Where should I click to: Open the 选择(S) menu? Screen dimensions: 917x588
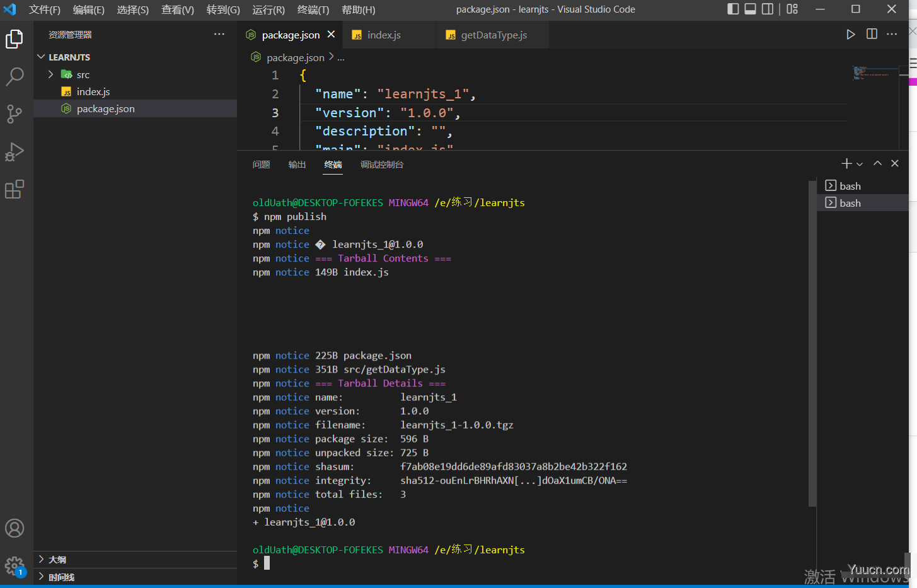[x=132, y=9]
